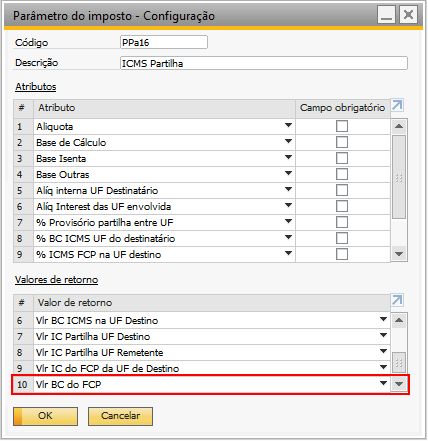The width and height of the screenshot is (428, 441).
Task: Expand the Atributos table with arrow icon
Action: (398, 105)
